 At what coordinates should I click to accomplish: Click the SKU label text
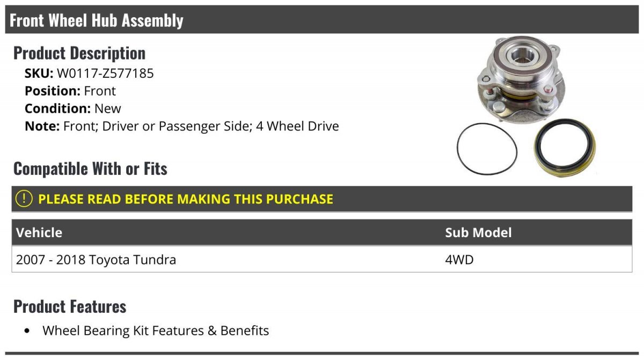39,73
